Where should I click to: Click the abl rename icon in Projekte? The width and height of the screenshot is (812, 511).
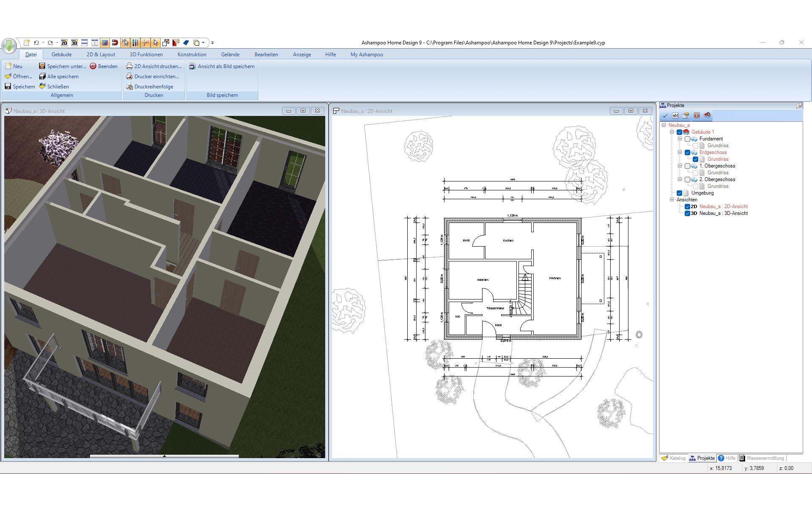(x=675, y=115)
